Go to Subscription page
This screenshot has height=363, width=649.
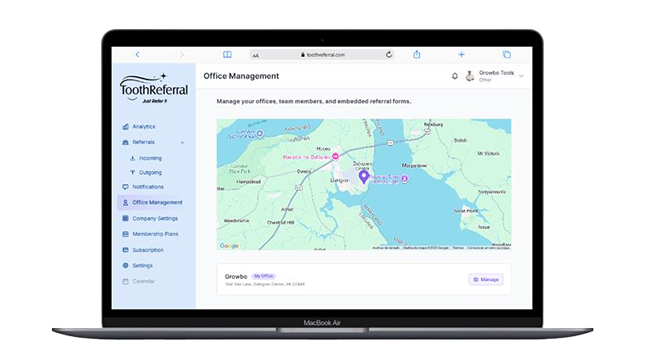[148, 250]
